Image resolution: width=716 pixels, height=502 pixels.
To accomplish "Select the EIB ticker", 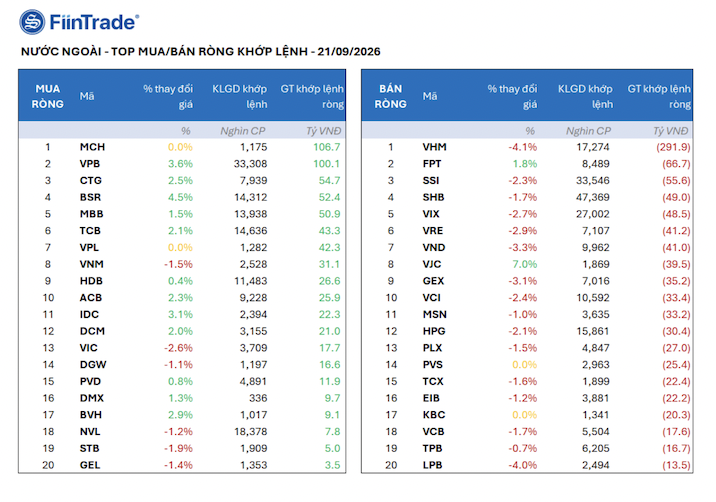I will (x=431, y=398).
